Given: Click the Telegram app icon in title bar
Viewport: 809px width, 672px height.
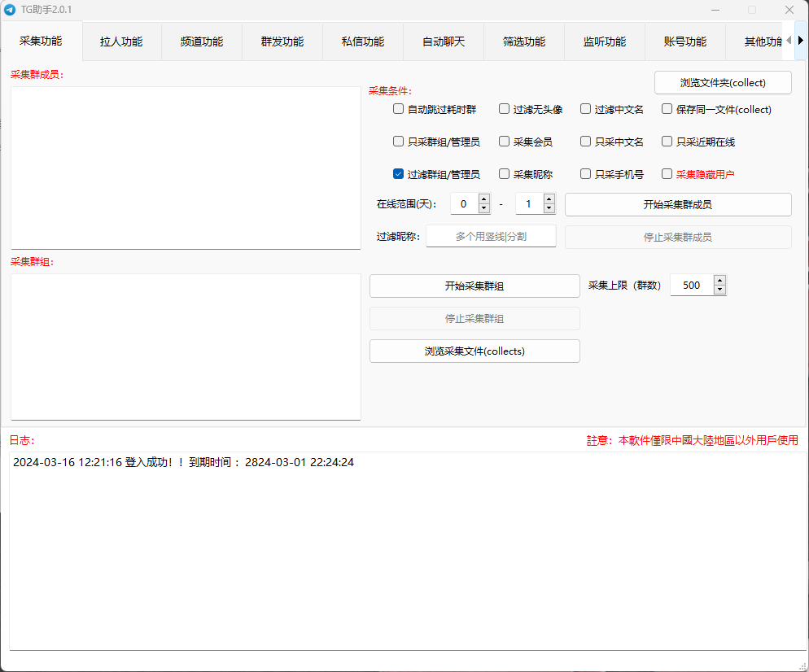Looking at the screenshot, I should click(x=10, y=10).
